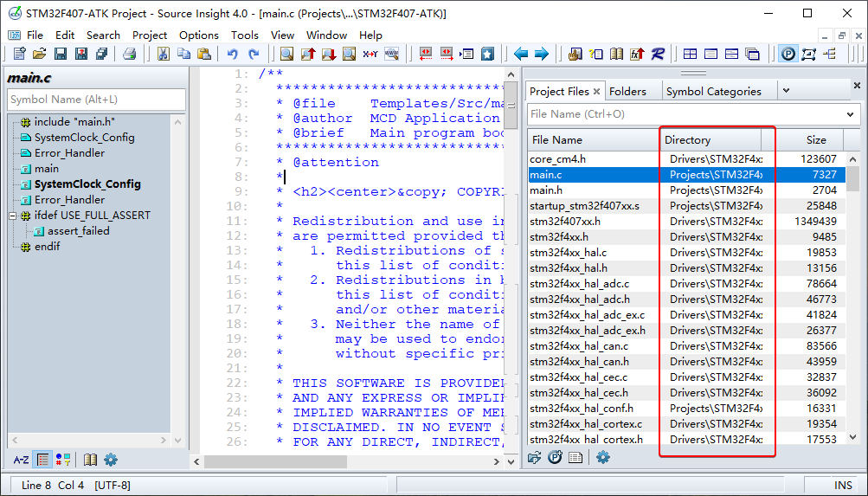Click the Save floppy disk icon
Screen dimensions: 868x496
coord(61,54)
